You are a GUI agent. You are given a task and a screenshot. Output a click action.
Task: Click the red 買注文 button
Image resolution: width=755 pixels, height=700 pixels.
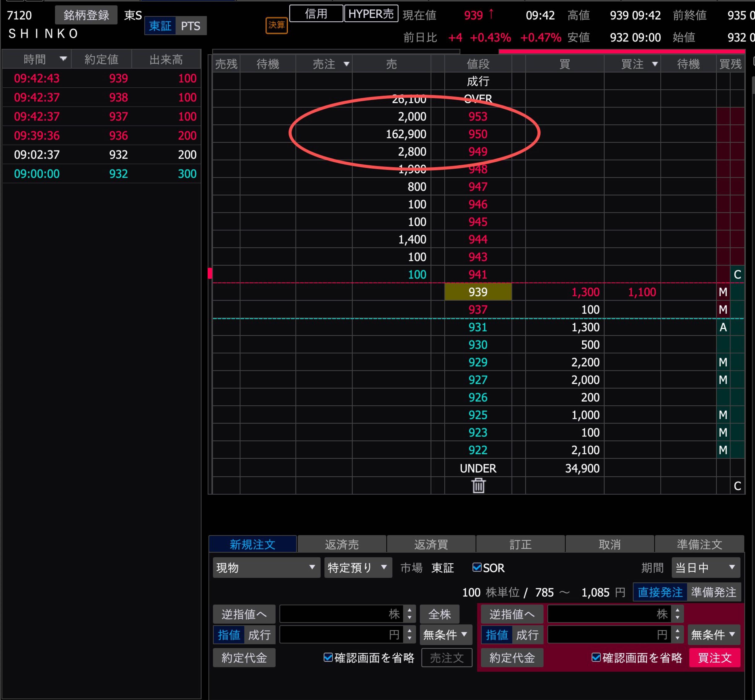715,658
